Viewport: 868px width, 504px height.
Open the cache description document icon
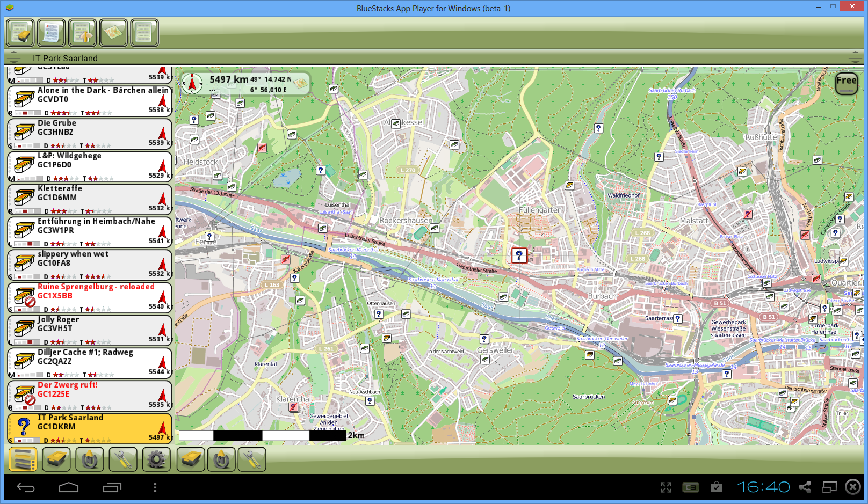(52, 33)
